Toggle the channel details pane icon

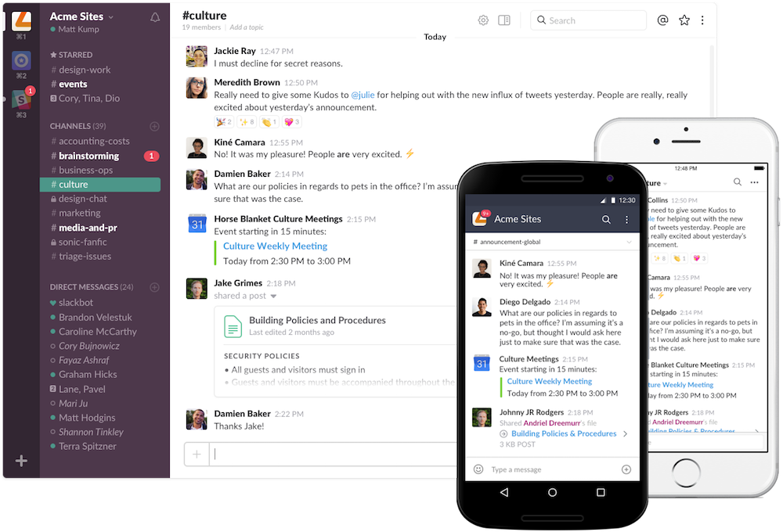coord(504,20)
